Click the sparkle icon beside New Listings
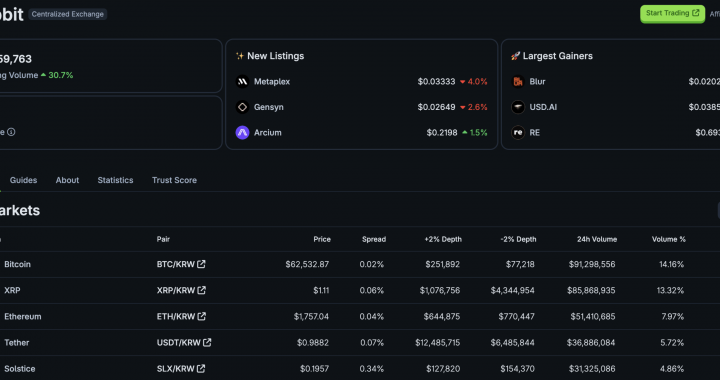This screenshot has height=380, width=720. (x=239, y=56)
